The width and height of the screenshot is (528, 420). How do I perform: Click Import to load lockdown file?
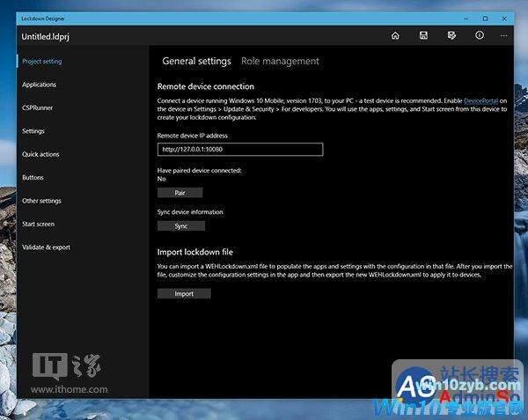[184, 293]
